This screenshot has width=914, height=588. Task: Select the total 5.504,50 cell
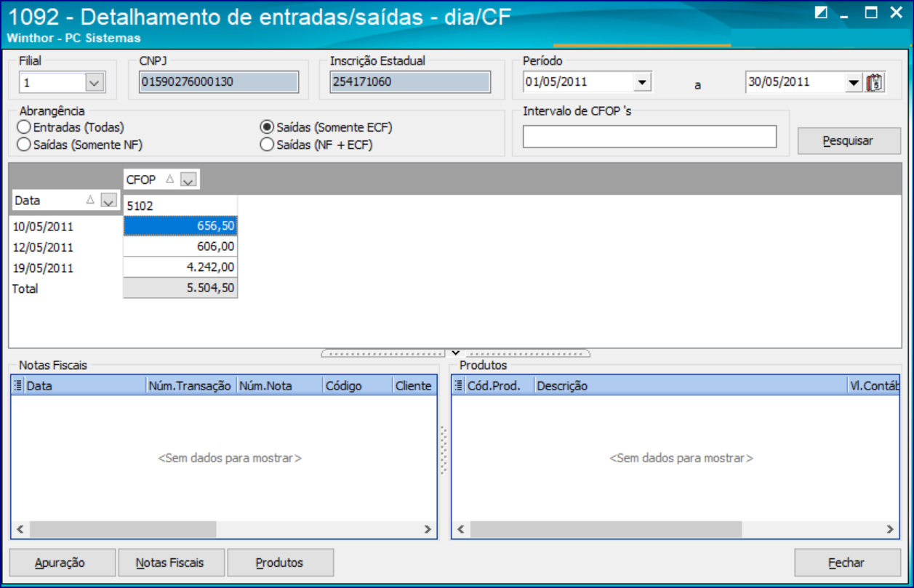180,288
